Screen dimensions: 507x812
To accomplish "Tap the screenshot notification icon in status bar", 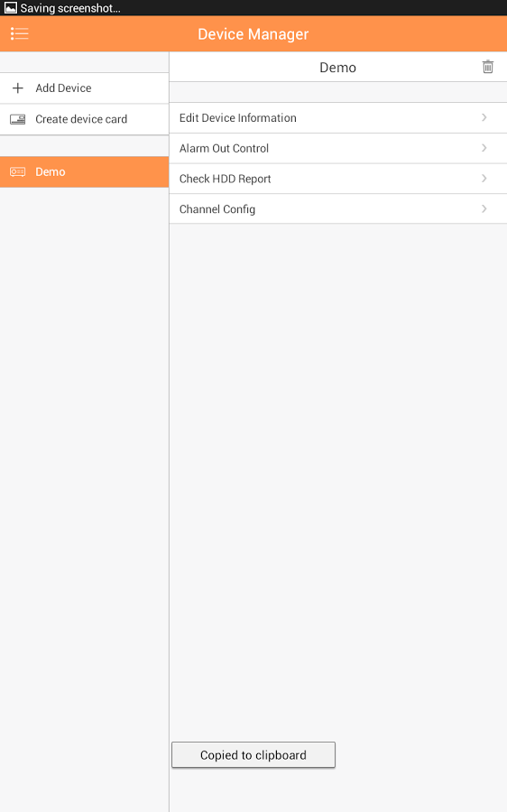I will pos(10,8).
